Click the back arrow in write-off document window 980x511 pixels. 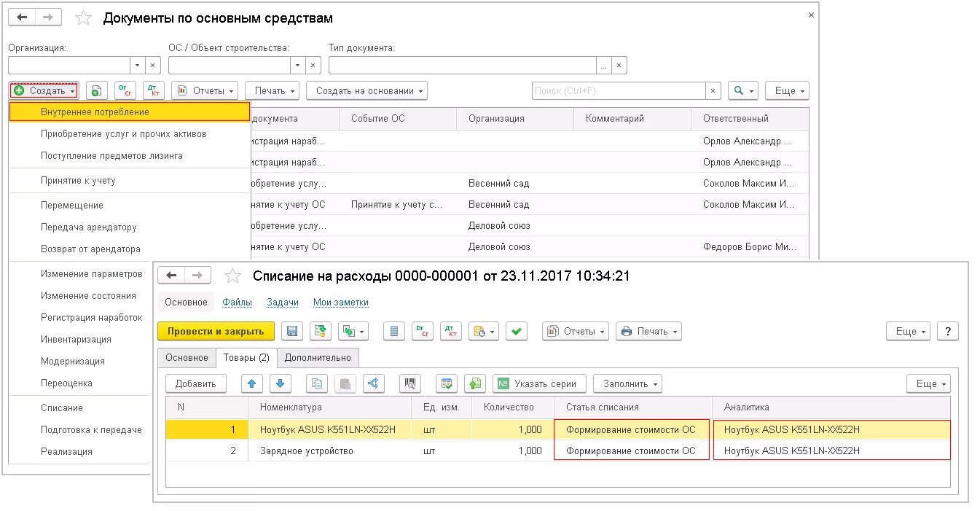click(171, 276)
